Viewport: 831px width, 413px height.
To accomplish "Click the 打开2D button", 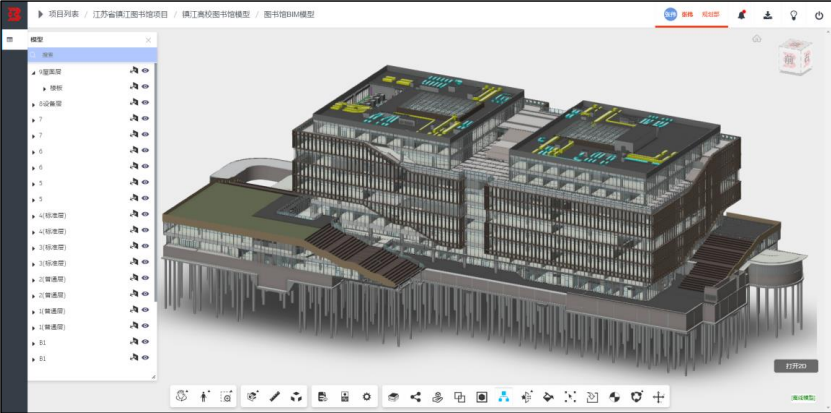I will pos(795,366).
